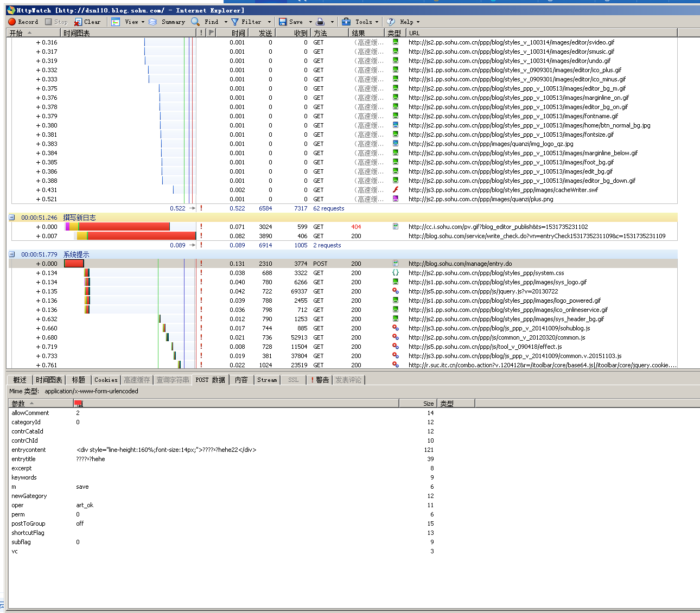Sort by the Size column header
The height and width of the screenshot is (613, 700).
428,404
